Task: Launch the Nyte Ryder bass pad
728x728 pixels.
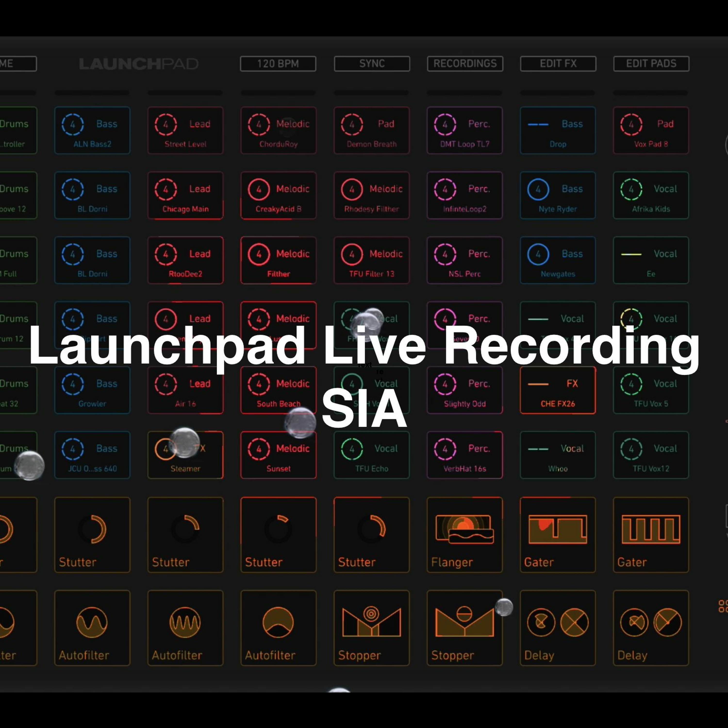Action: [x=558, y=195]
